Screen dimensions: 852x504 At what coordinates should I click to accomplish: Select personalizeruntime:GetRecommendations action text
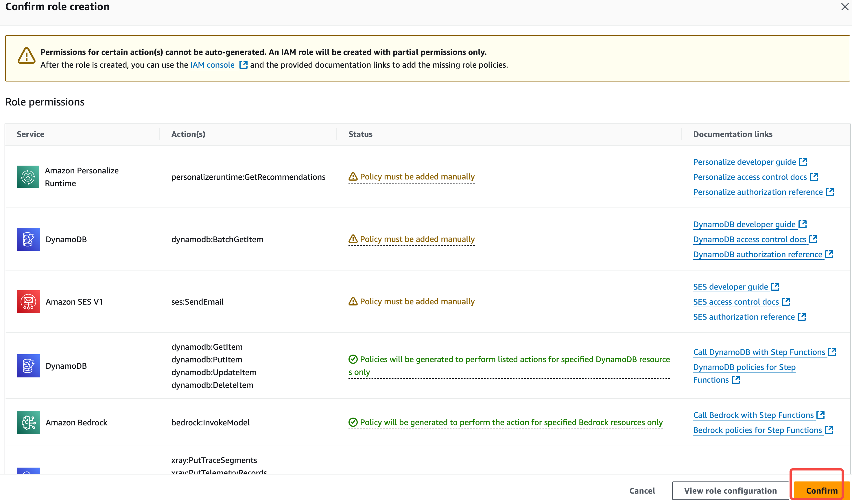click(248, 177)
